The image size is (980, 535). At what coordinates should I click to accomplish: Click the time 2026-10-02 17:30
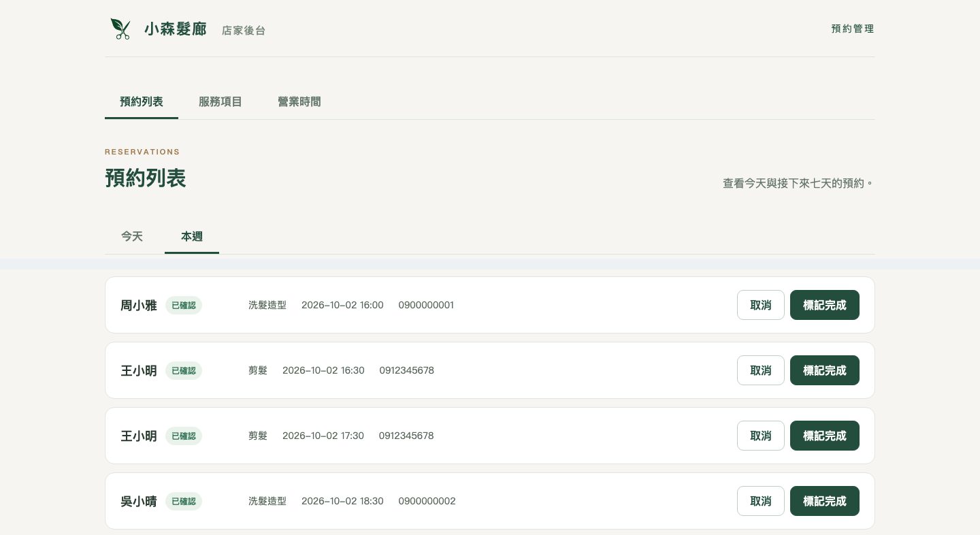(323, 436)
